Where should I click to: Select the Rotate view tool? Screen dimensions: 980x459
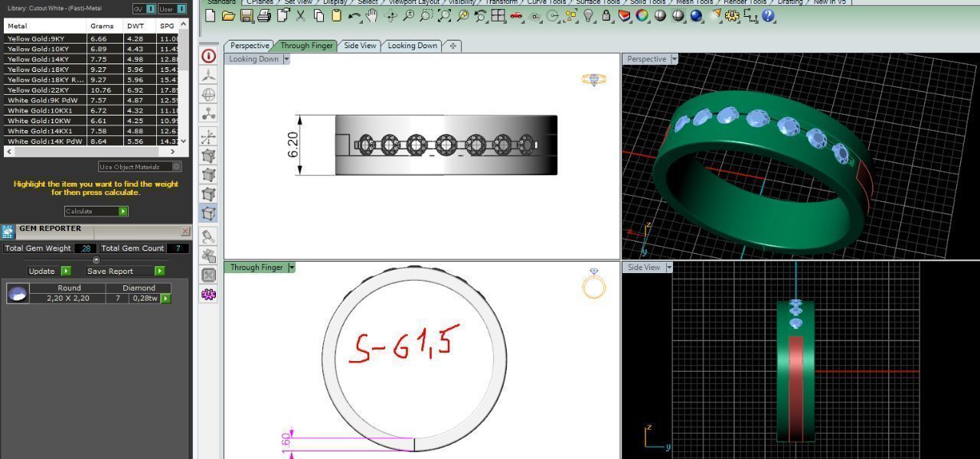click(390, 15)
